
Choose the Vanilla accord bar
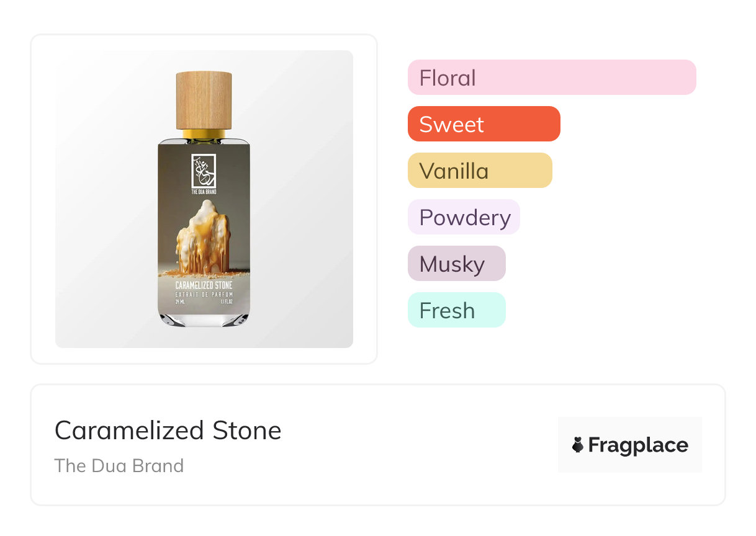pyautogui.click(x=479, y=171)
